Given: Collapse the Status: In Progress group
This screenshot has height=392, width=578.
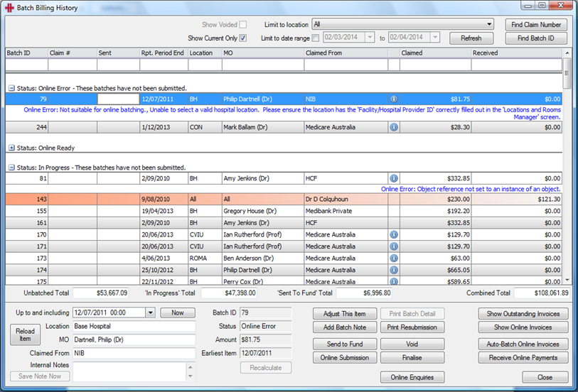Looking at the screenshot, I should pos(11,168).
